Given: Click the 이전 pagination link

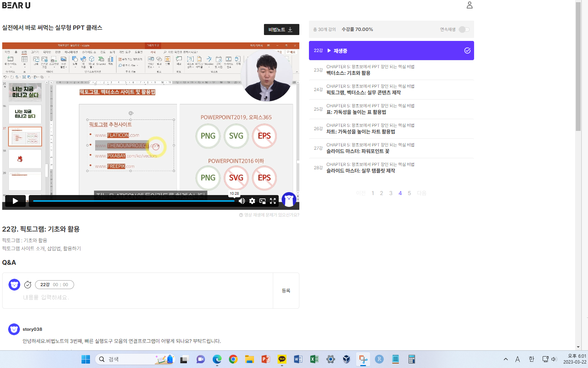Looking at the screenshot, I should pos(361,193).
